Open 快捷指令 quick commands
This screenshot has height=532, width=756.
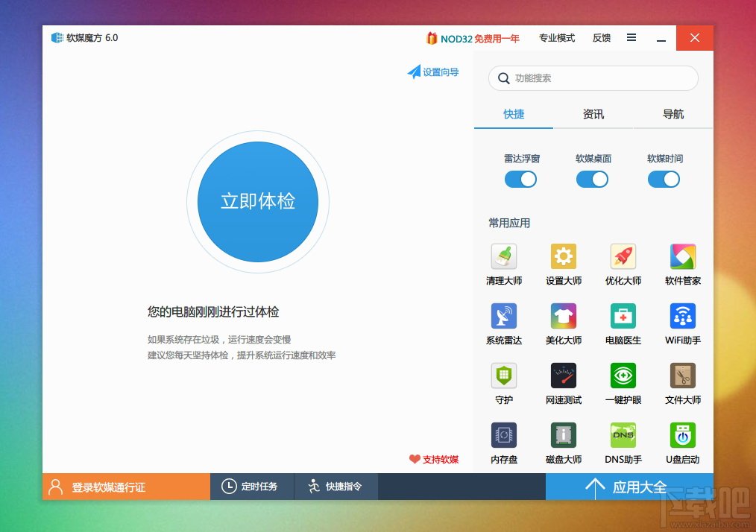[x=336, y=487]
